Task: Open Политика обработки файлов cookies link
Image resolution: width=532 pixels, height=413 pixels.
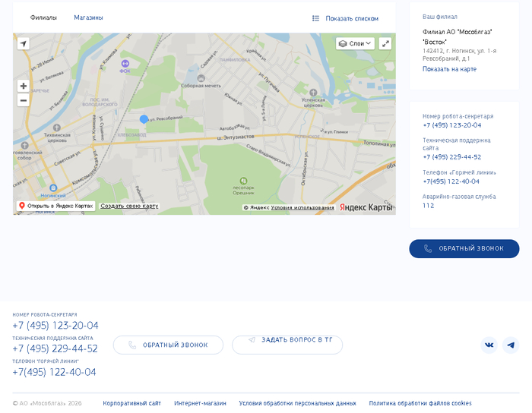Action: tap(420, 404)
